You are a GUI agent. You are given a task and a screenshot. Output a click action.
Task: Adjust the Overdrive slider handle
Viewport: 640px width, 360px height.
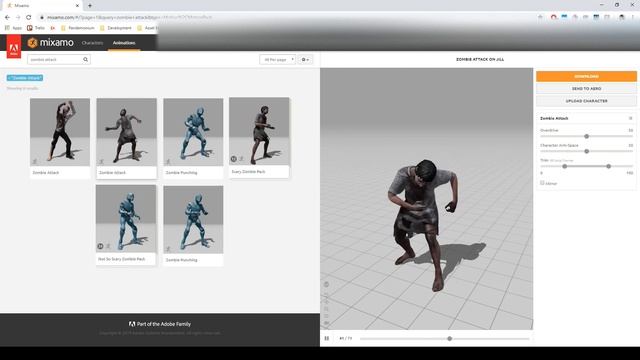(x=587, y=136)
